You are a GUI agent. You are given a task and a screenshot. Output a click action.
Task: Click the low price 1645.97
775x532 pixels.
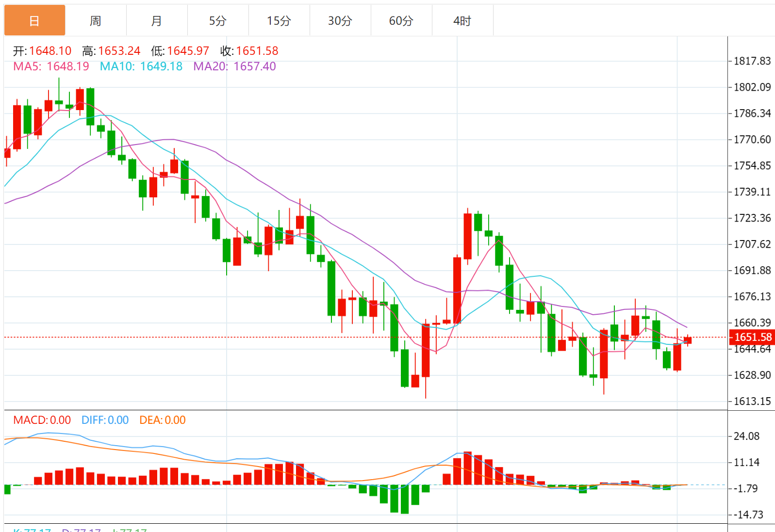tap(188, 51)
